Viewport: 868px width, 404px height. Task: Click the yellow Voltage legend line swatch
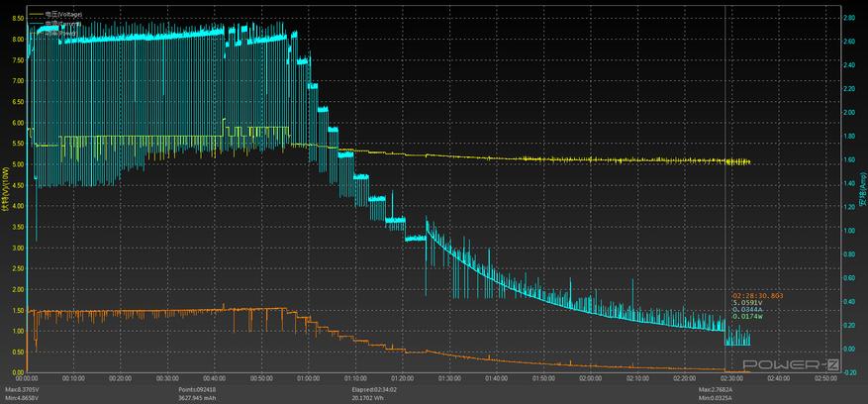point(36,13)
